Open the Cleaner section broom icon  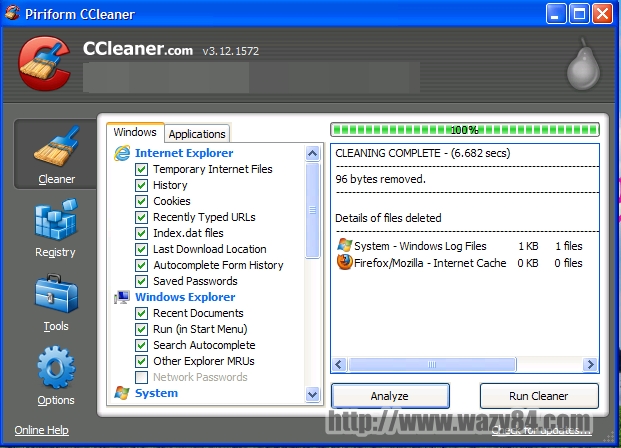57,146
